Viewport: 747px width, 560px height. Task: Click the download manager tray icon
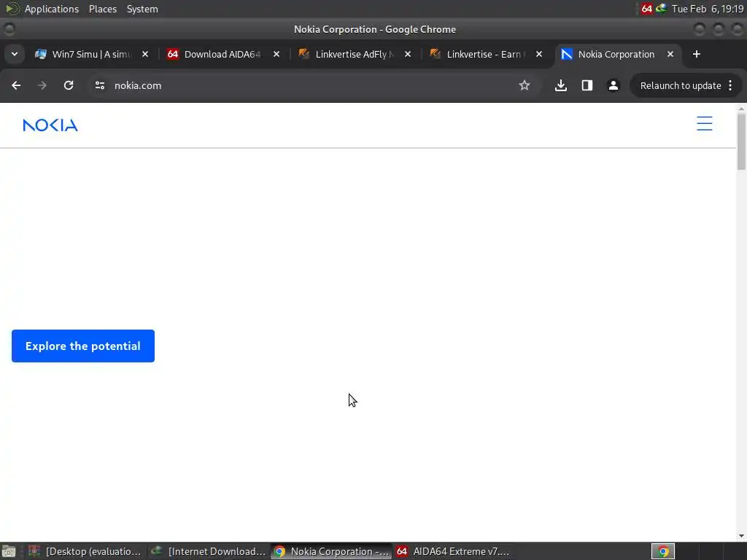[661, 9]
